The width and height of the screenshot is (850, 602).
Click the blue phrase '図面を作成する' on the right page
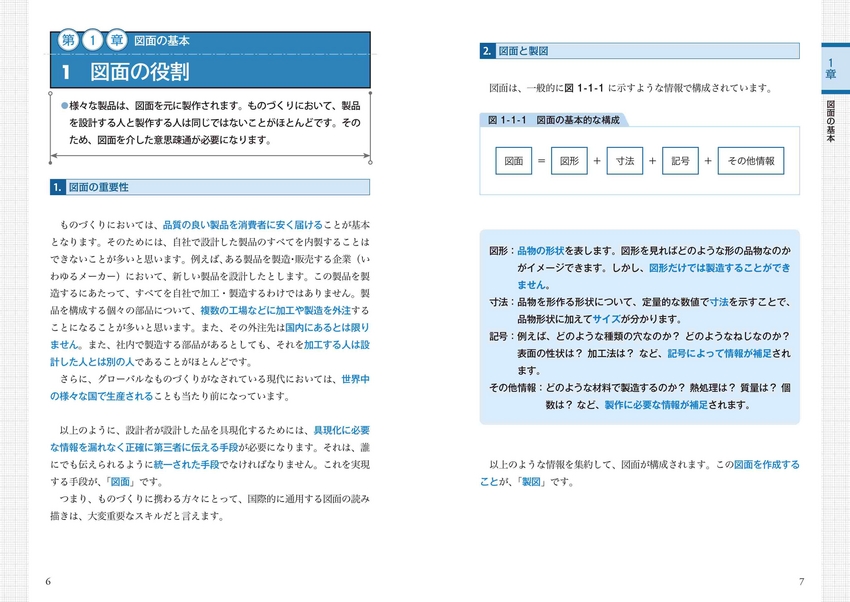click(767, 465)
